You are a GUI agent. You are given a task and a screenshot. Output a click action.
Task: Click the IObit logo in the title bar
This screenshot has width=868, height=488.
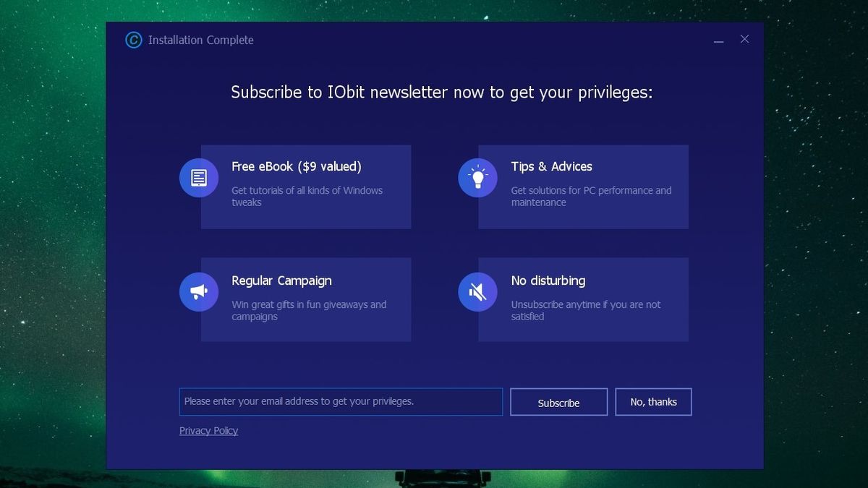(133, 40)
